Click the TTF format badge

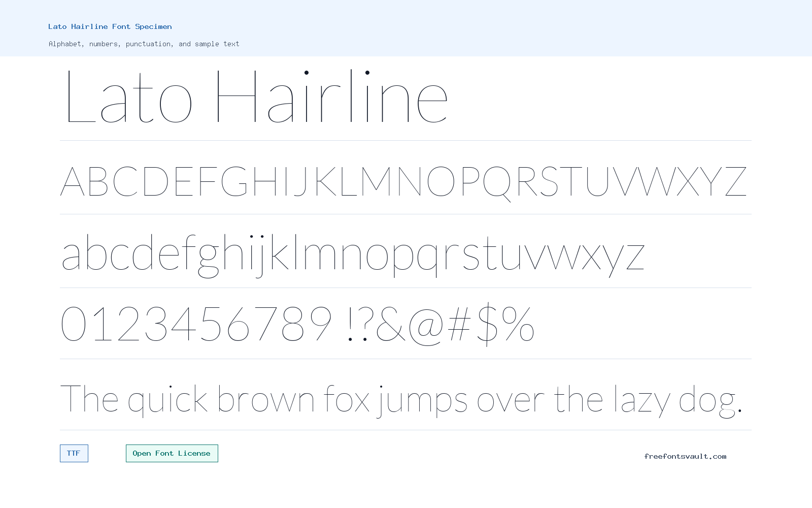coord(74,453)
